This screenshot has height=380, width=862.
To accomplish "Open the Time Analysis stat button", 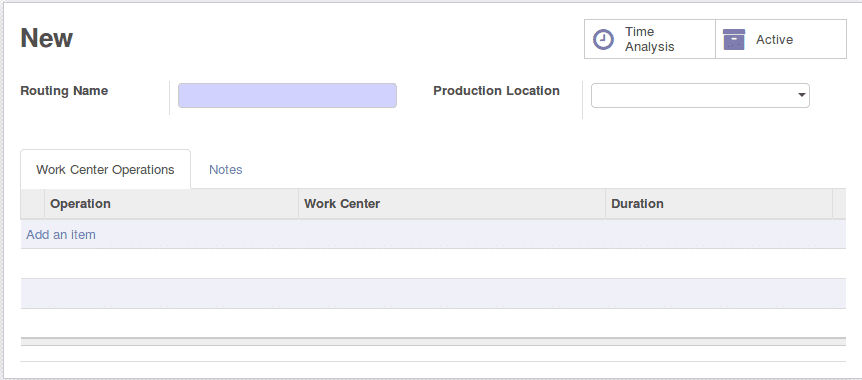I will [x=650, y=39].
